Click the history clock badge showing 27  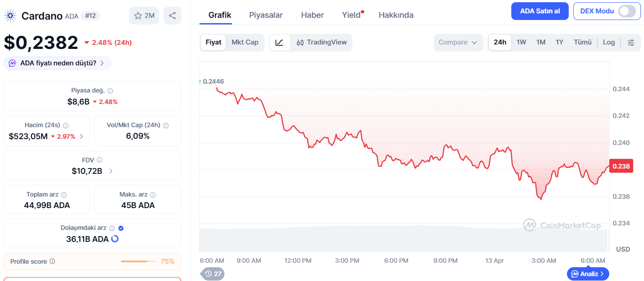[x=213, y=274]
